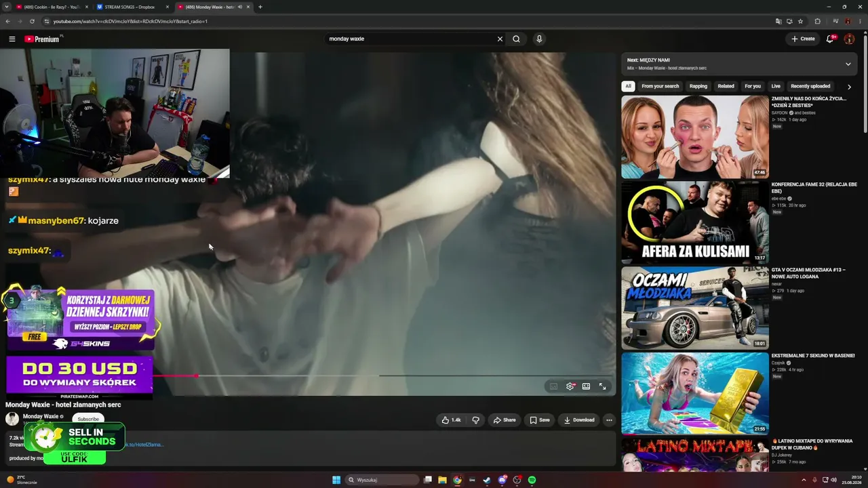868x488 pixels.
Task: Show more filter chips with the arrow
Action: click(x=849, y=86)
